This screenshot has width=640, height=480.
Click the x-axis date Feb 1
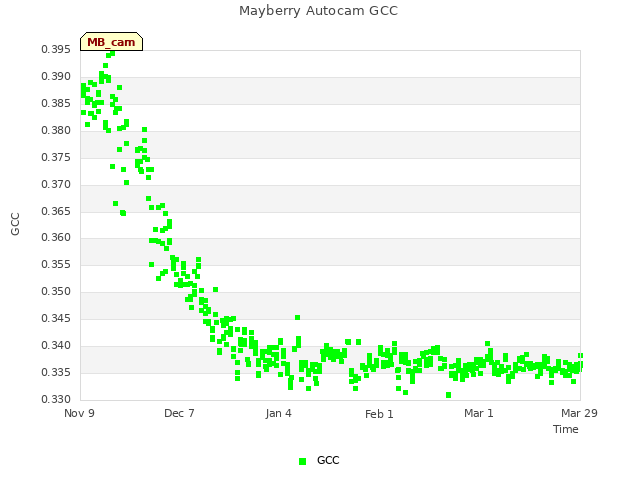point(379,414)
